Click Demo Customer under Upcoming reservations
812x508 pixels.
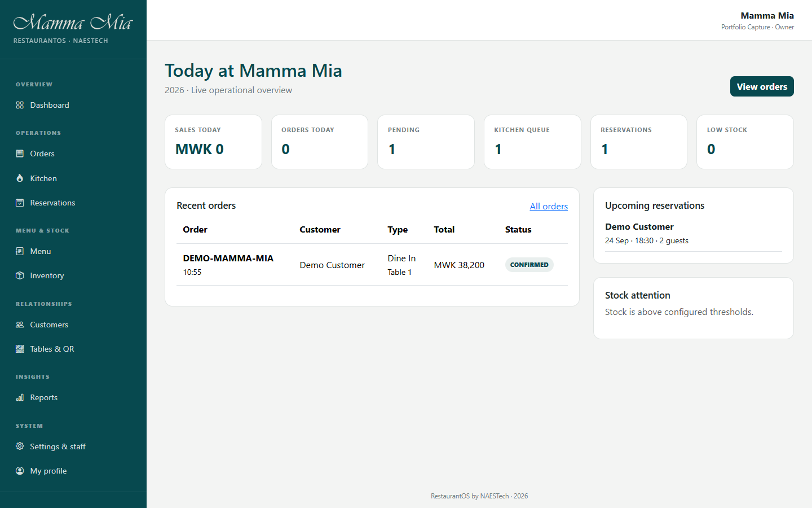coord(639,227)
